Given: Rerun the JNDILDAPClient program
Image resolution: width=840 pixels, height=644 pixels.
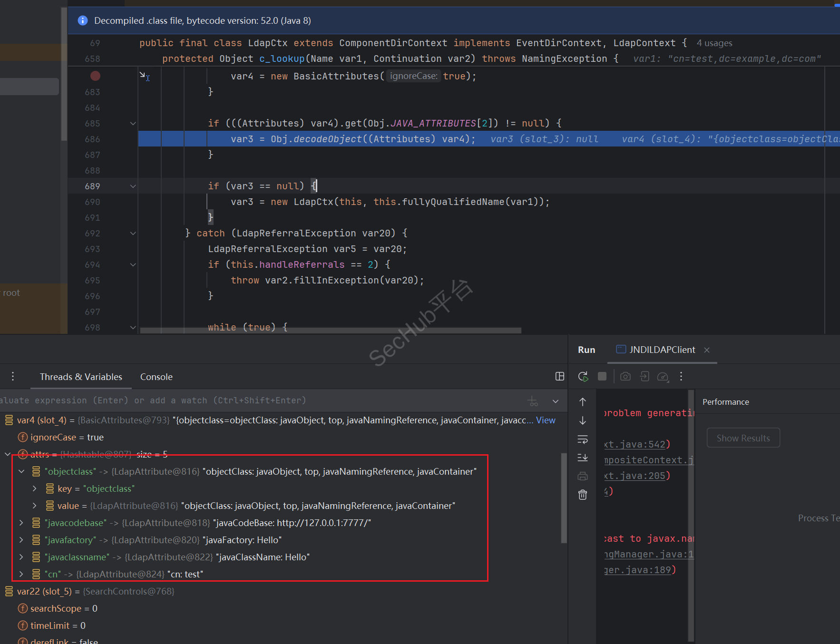Looking at the screenshot, I should [x=583, y=376].
